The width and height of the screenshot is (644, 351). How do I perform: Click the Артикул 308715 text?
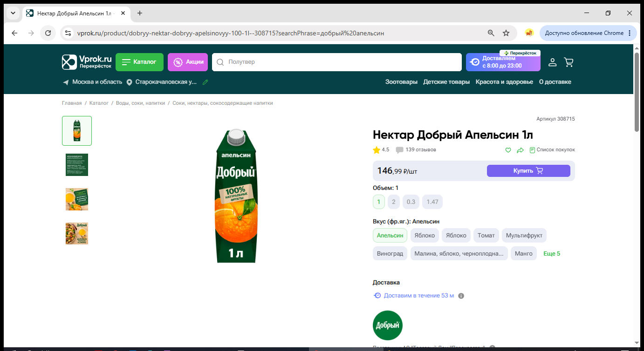pyautogui.click(x=555, y=119)
